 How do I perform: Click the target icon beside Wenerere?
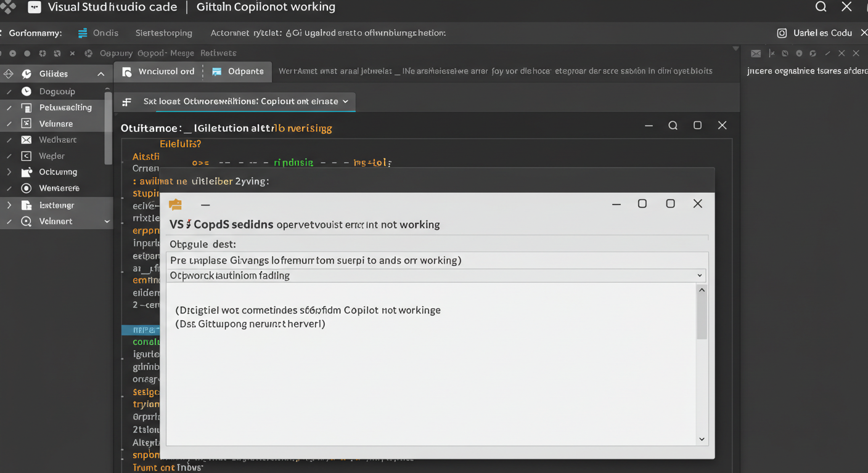(x=27, y=188)
